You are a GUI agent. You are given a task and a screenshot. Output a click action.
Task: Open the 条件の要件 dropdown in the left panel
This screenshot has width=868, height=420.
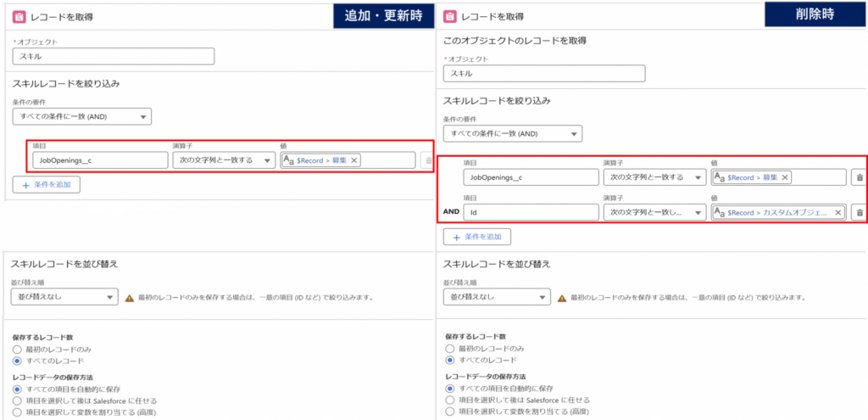pos(81,116)
